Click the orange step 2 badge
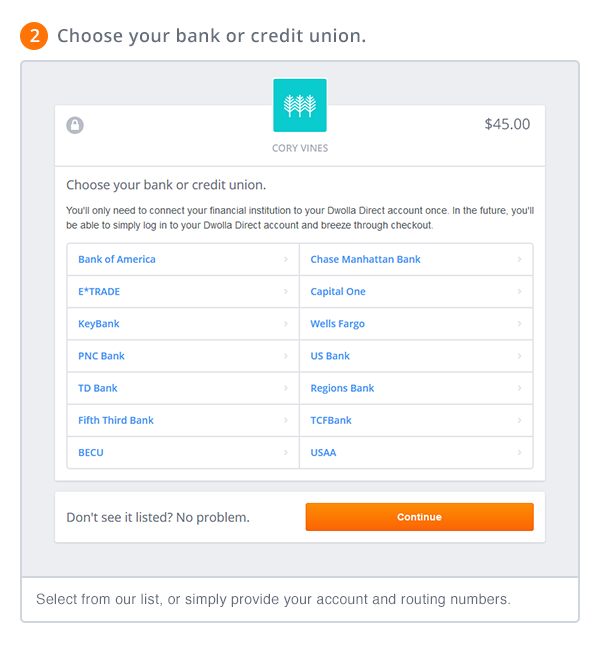 (34, 36)
